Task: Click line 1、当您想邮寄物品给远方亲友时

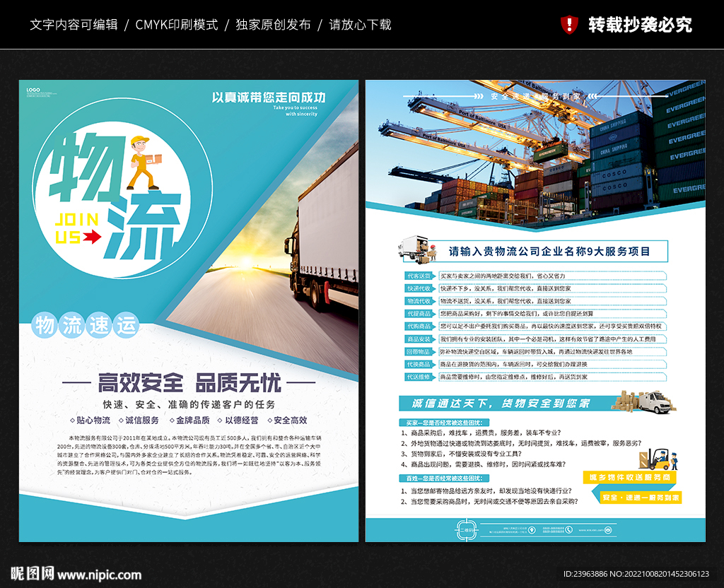Action: 486,490
